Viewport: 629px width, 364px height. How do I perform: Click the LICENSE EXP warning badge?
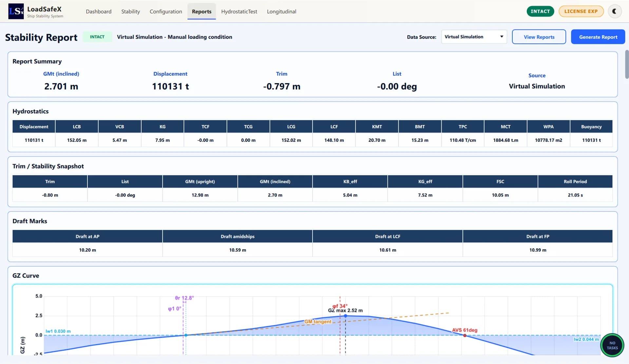pos(581,11)
